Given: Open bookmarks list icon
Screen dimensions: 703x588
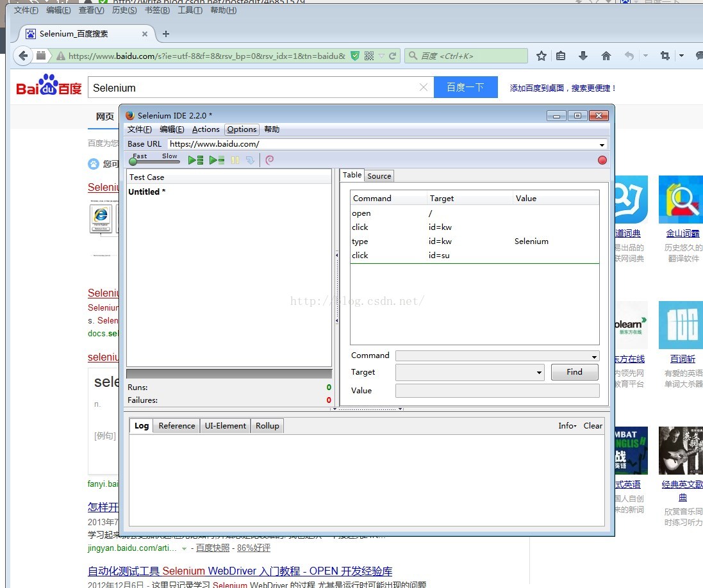Looking at the screenshot, I should [x=561, y=56].
